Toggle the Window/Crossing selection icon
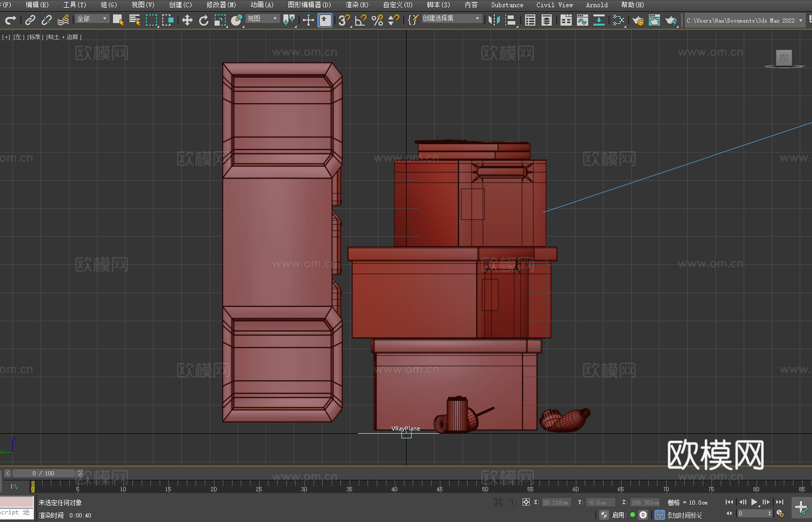Viewport: 812px width, 522px height. coord(168,20)
